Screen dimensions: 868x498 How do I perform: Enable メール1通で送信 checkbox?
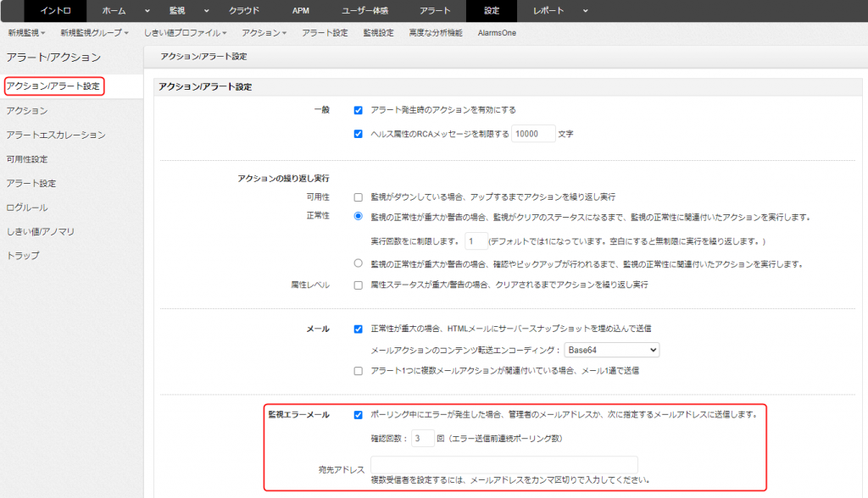(x=359, y=371)
